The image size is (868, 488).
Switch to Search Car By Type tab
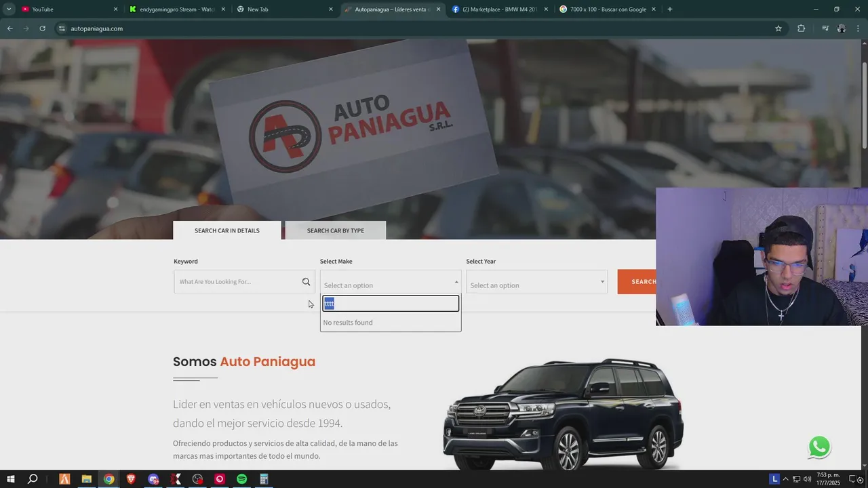tap(336, 230)
